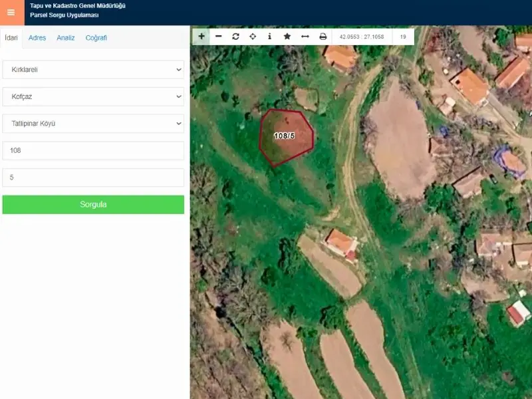The image size is (532, 399).
Task: Select the highlighted parcel 108/5 on map
Action: (x=286, y=137)
